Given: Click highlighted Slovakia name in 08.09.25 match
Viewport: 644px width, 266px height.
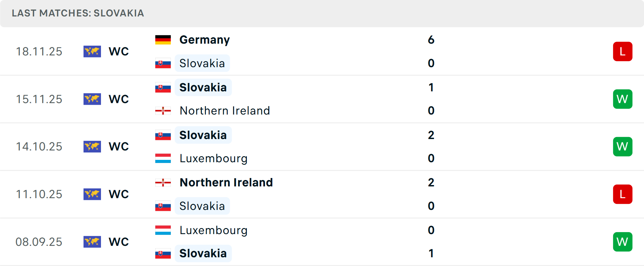Looking at the screenshot, I should (203, 253).
